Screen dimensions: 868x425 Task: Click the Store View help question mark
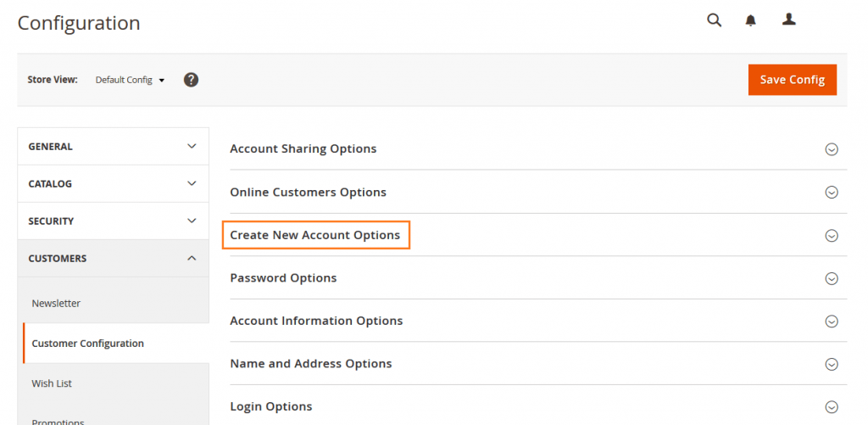tap(191, 80)
